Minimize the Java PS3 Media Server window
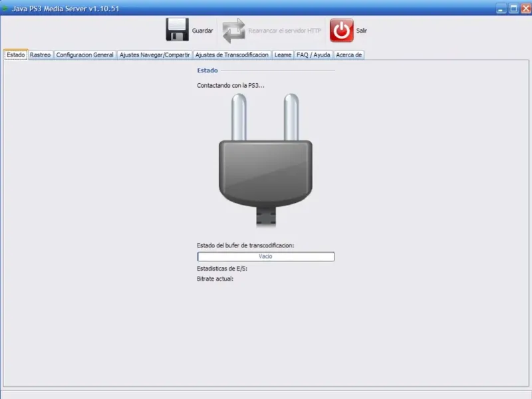Screen dimensions: 532x399 [501, 9]
